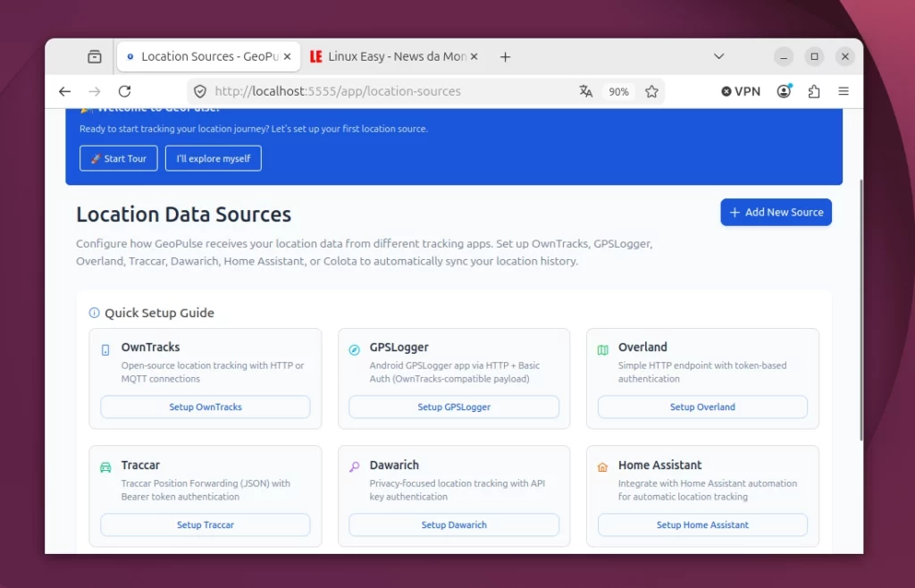Click the OwnTracks phone icon
The image size is (915, 588).
105,350
